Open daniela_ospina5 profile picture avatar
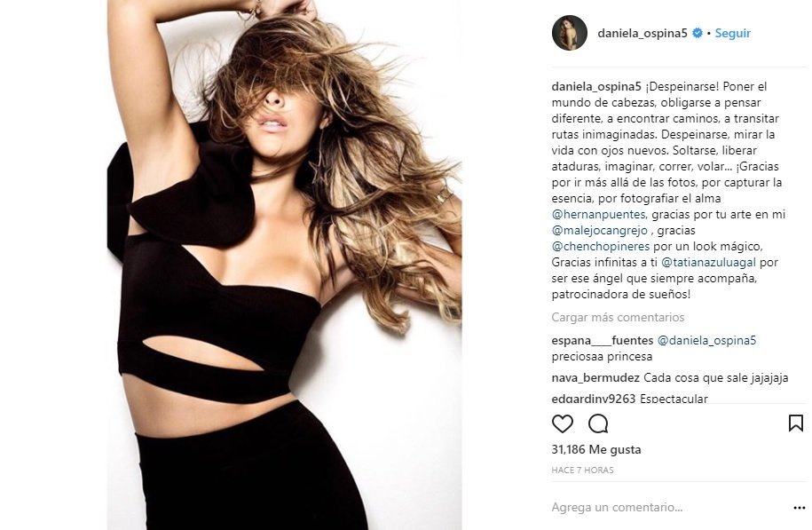The width and height of the screenshot is (812, 530). pos(570,33)
